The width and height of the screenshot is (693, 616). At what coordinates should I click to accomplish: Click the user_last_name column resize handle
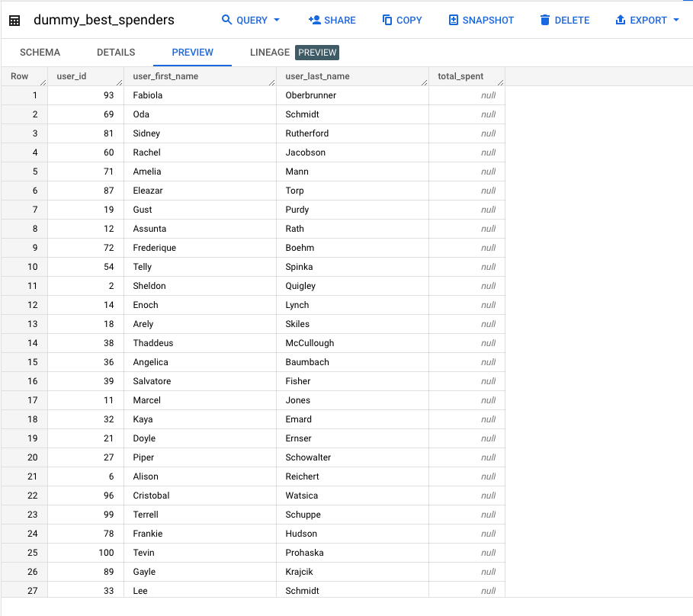(424, 82)
